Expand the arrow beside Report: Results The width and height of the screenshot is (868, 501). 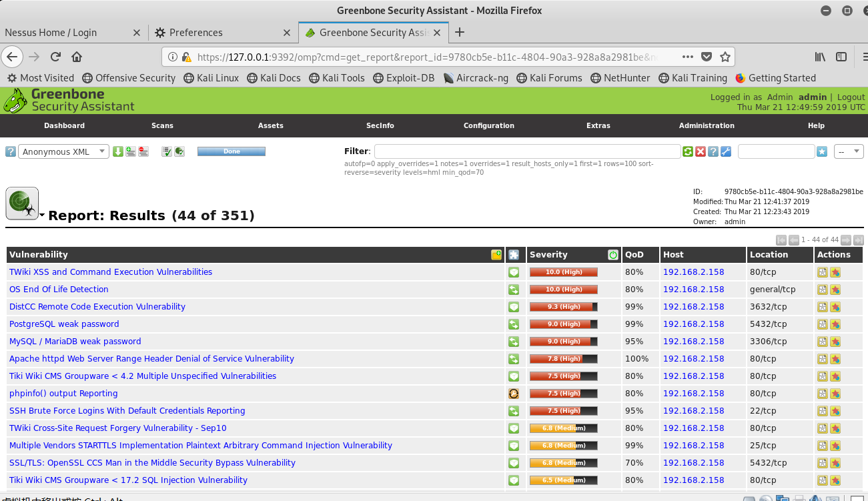(x=42, y=215)
